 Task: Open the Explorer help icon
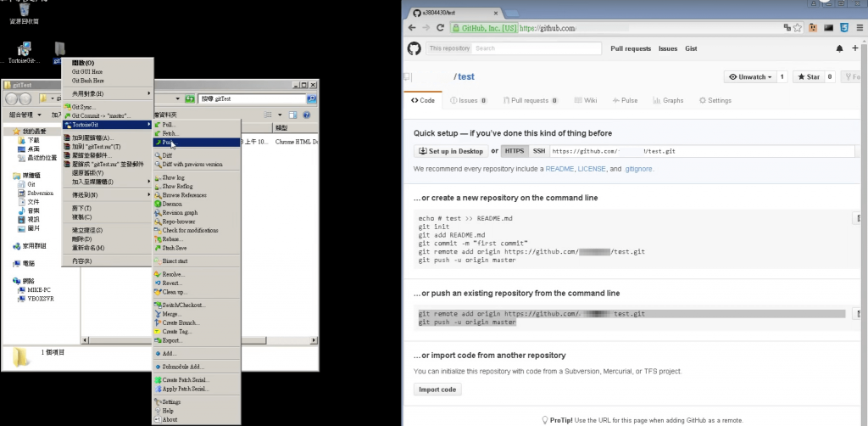[306, 115]
